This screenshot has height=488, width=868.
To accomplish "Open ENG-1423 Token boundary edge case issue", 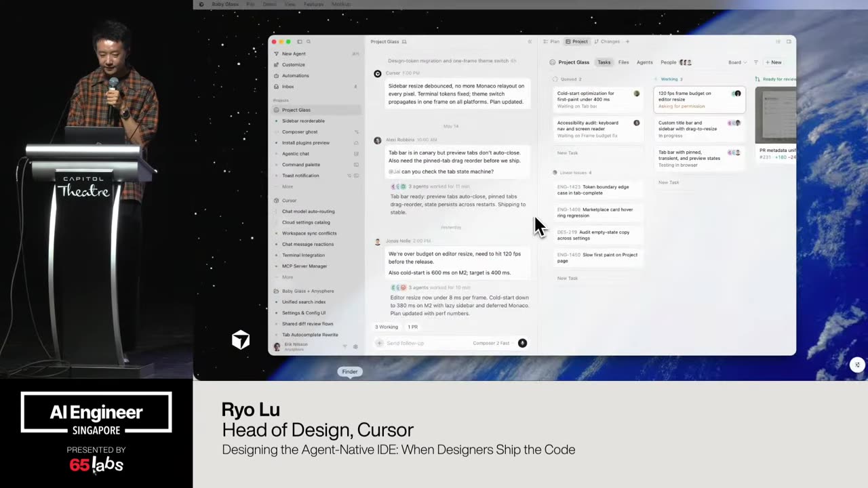I will pos(597,190).
